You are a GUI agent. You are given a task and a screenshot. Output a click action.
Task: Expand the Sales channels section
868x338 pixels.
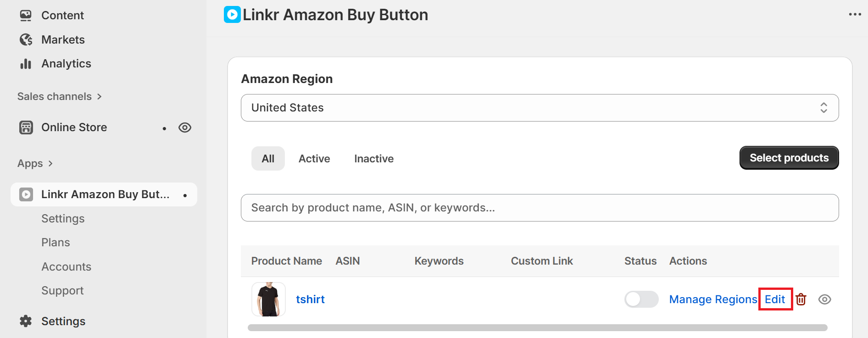99,96
